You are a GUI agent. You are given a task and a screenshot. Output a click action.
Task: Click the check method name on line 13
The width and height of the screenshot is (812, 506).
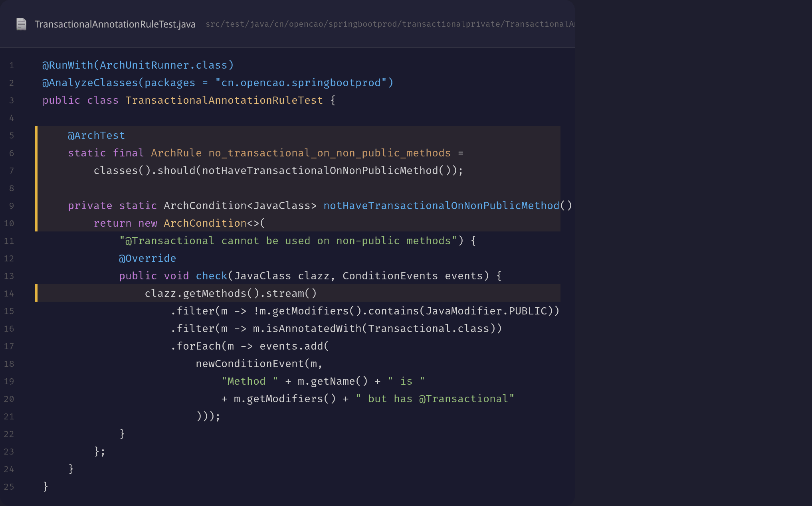click(212, 276)
